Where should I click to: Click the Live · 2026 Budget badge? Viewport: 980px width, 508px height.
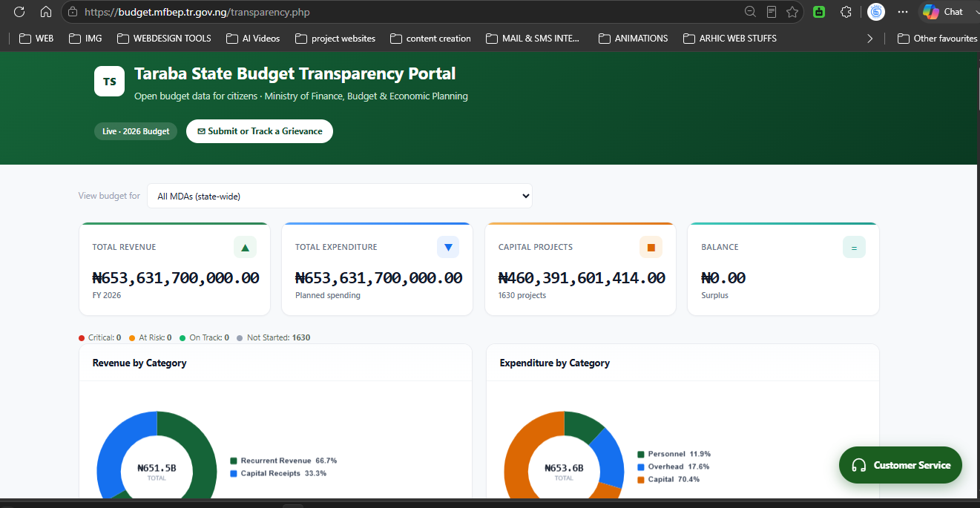136,131
